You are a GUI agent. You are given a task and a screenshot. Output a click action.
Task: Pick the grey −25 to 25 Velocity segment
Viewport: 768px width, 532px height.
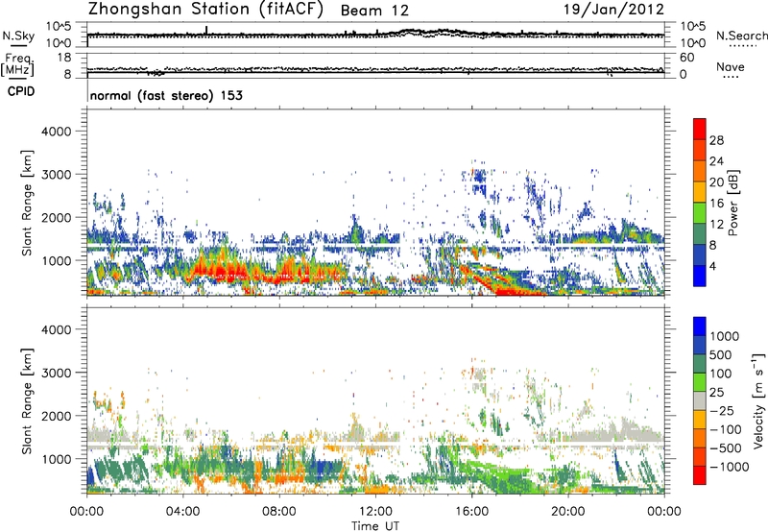point(700,400)
